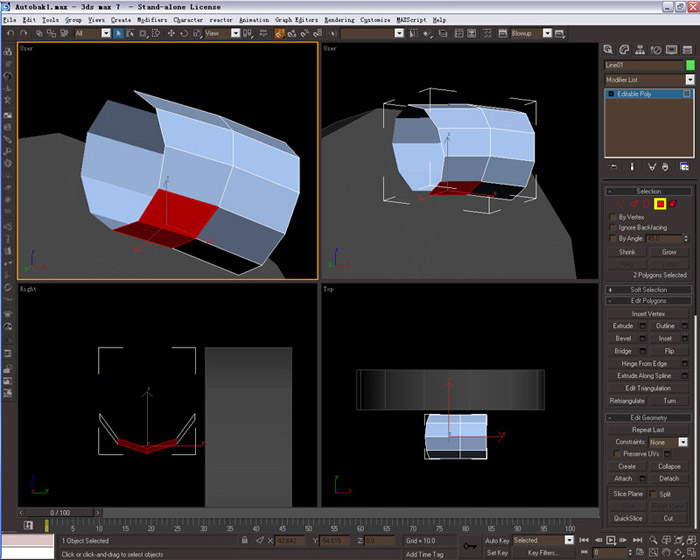
Task: Activate the Select and Rotate tool
Action: point(183,33)
